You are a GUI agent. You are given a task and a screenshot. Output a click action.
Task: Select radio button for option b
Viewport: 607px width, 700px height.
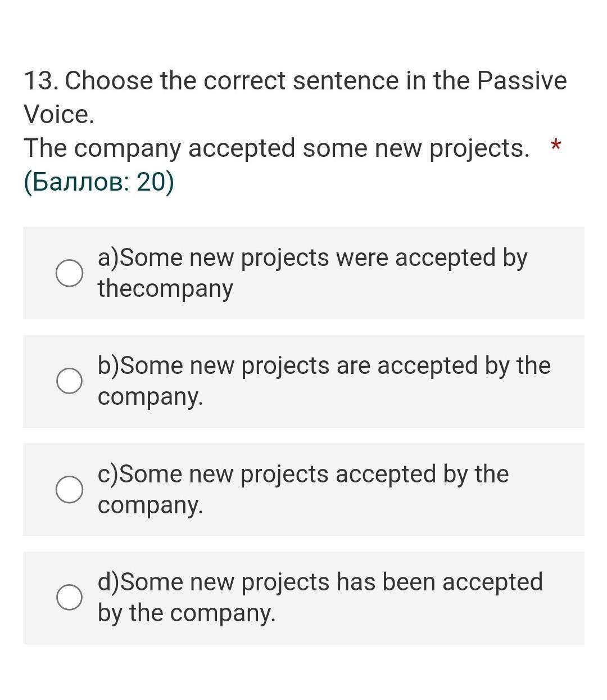tap(70, 381)
